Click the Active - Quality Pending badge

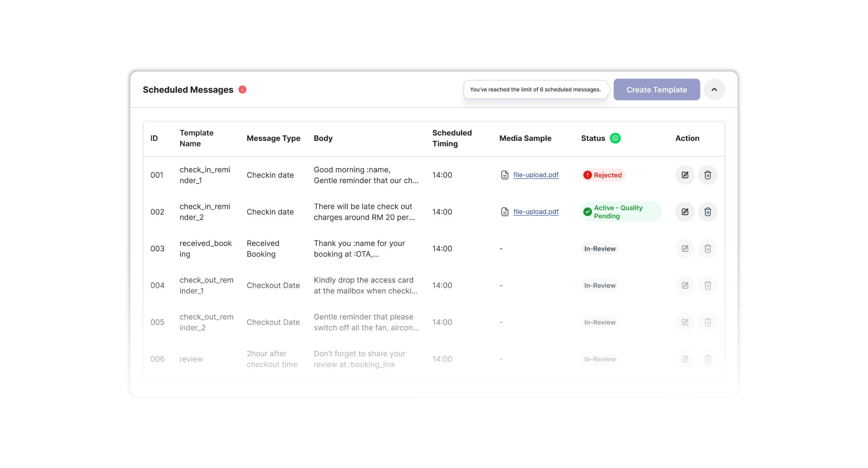point(621,212)
